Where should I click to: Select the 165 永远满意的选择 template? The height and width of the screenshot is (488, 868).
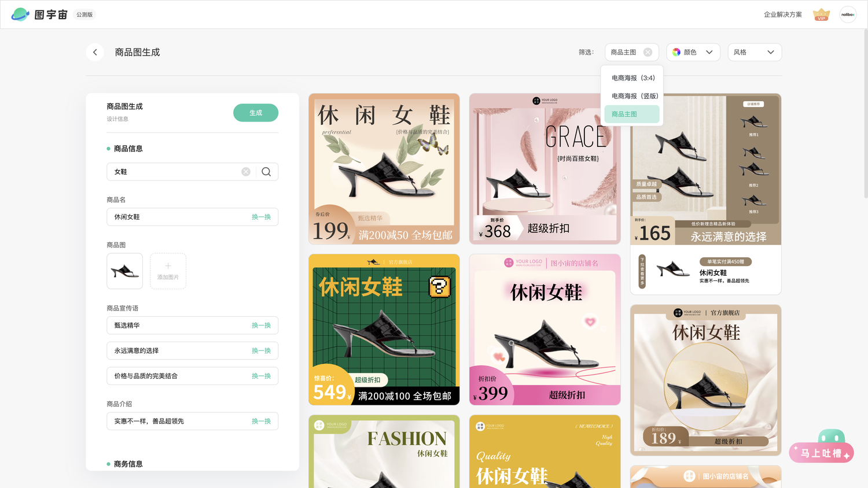coord(706,194)
